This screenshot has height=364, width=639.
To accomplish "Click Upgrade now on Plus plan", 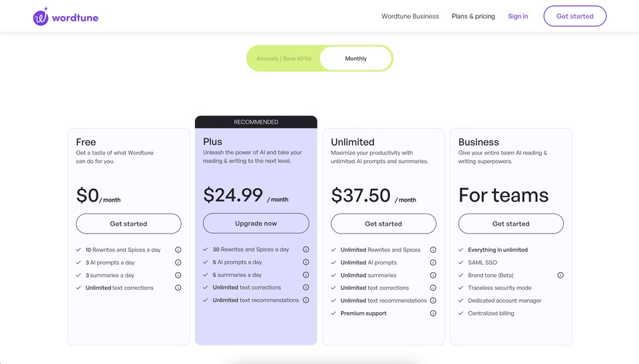I will pos(256,224).
